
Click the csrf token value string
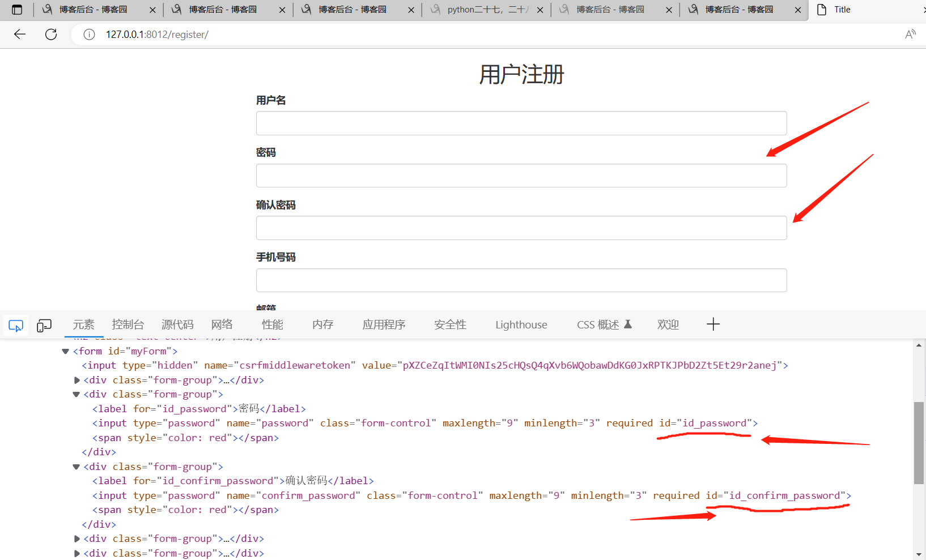point(589,365)
